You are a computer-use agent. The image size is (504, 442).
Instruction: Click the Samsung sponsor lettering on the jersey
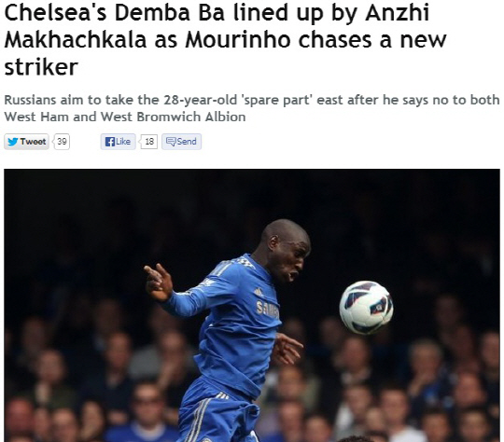click(268, 309)
